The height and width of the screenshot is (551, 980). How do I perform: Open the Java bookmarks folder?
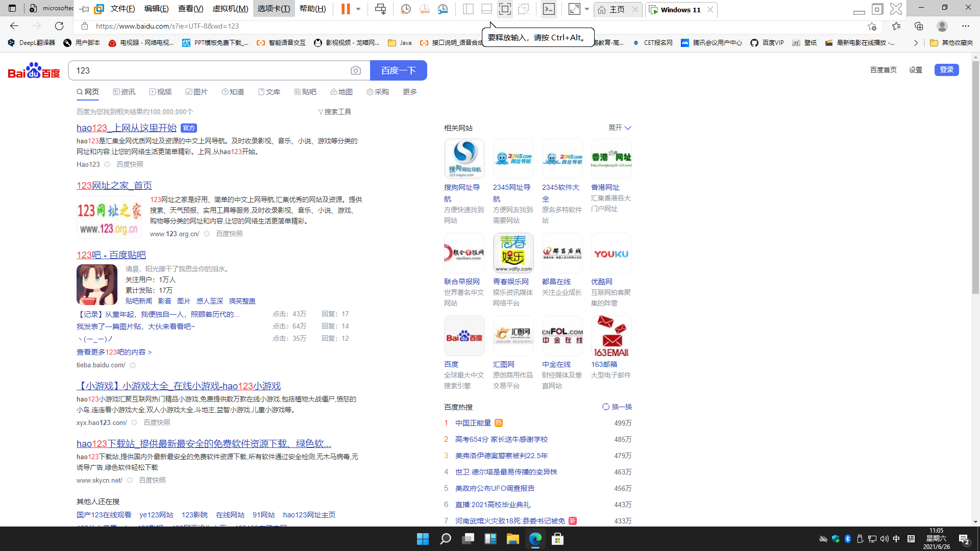point(400,43)
